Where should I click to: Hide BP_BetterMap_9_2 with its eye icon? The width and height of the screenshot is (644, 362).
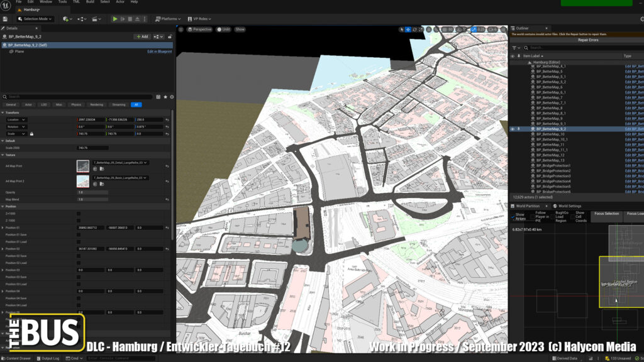(512, 129)
